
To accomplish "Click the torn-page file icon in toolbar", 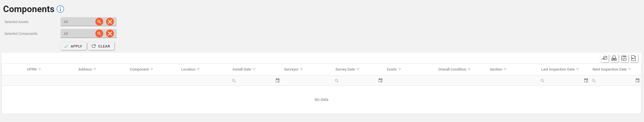I will [633, 58].
